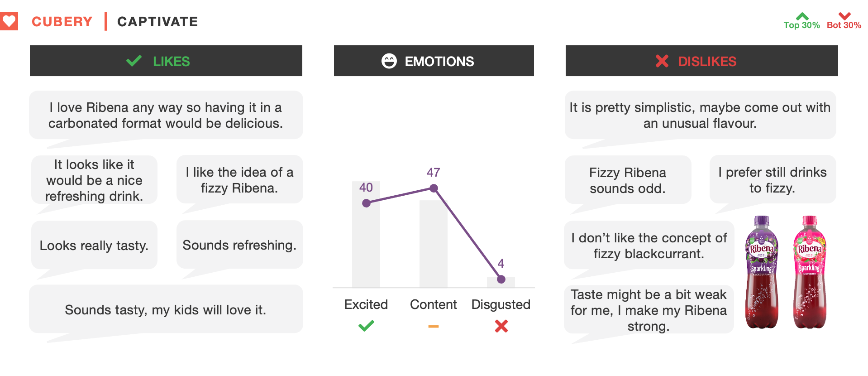Click the laughing face Emotions icon
This screenshot has height=376, width=868.
389,61
